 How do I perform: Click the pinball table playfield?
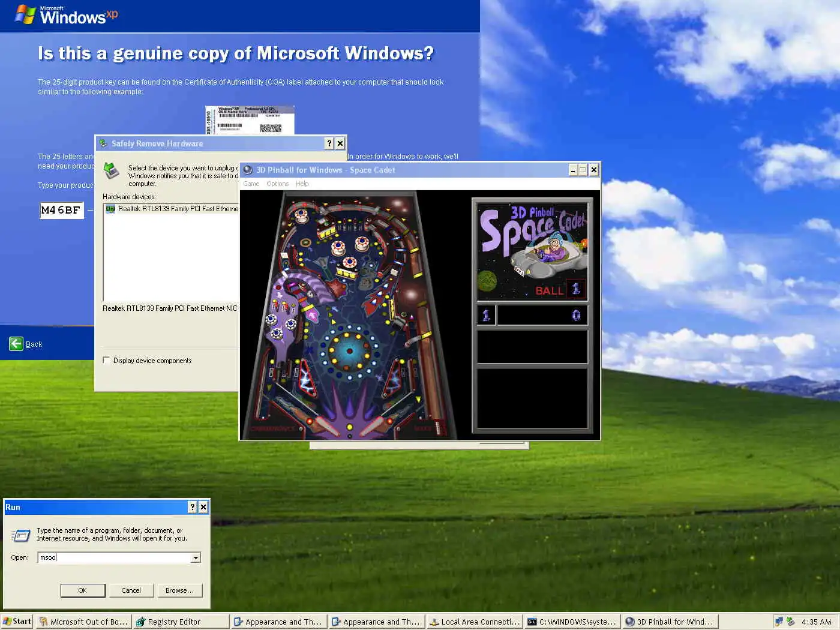pos(350,315)
